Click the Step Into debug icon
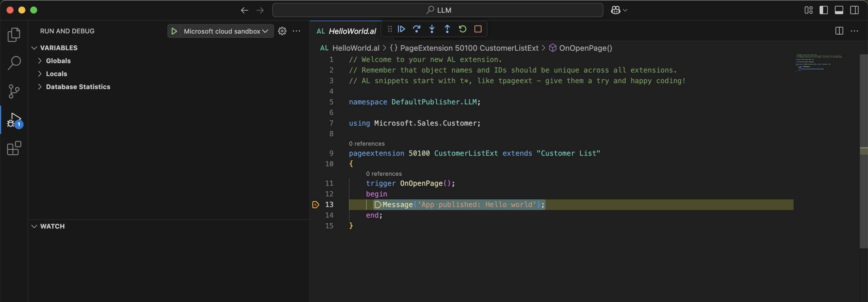 tap(432, 29)
